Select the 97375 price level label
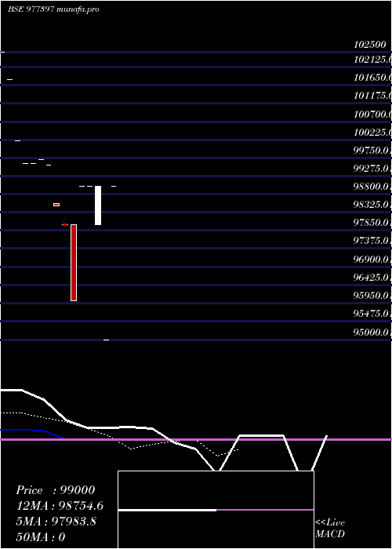This screenshot has width=392, height=549. (372, 241)
